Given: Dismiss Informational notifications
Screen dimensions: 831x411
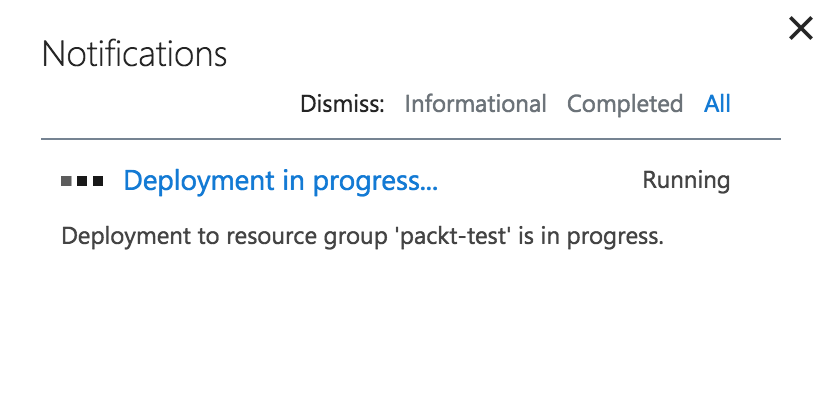Looking at the screenshot, I should tap(475, 104).
